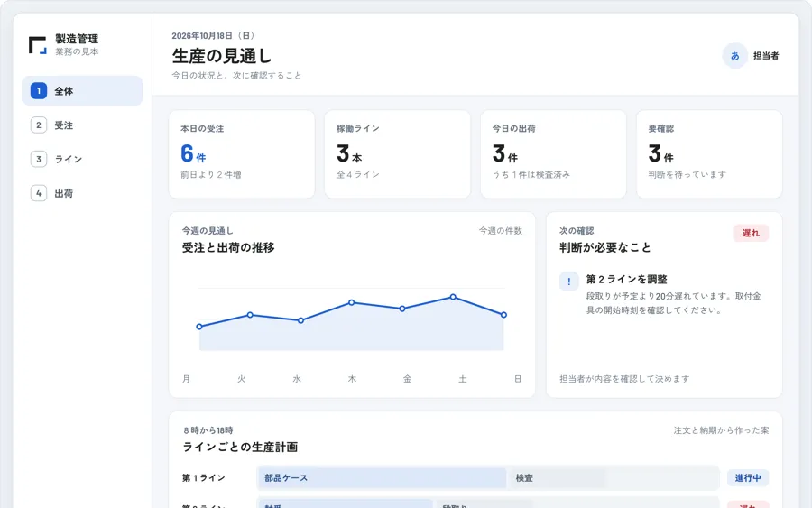Open the 稼働ライン card

[x=398, y=153]
